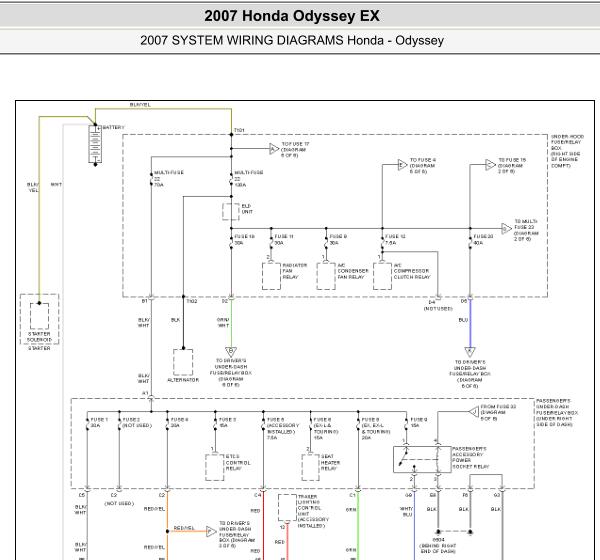The height and width of the screenshot is (560, 600).
Task: Select the D4 (NOT USED) terminal label
Action: tap(438, 305)
